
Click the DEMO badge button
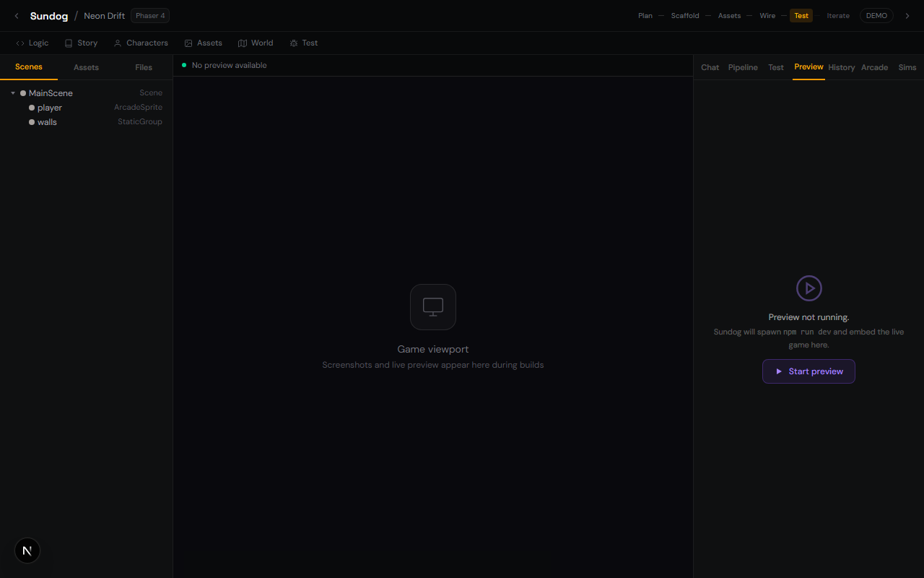tap(876, 16)
